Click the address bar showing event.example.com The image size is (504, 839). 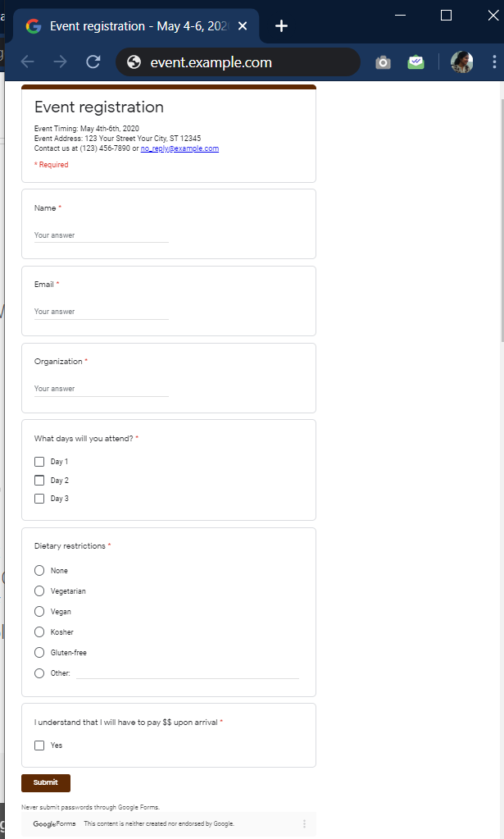coord(238,62)
